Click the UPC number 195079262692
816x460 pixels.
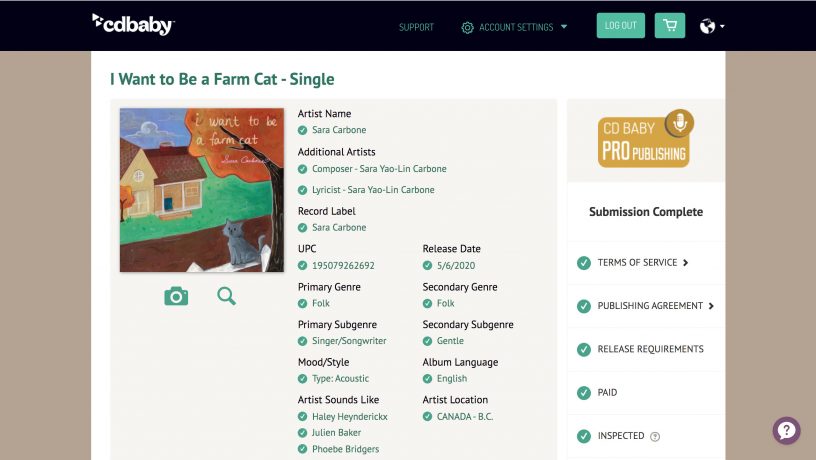point(343,266)
